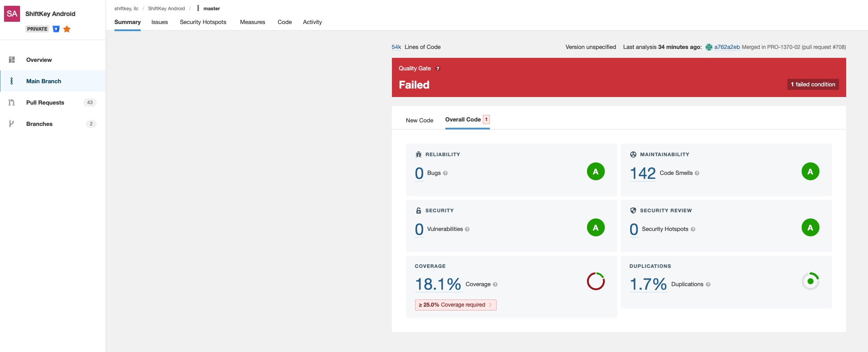
Task: Click the PRIVATE visibility badge
Action: tap(37, 29)
